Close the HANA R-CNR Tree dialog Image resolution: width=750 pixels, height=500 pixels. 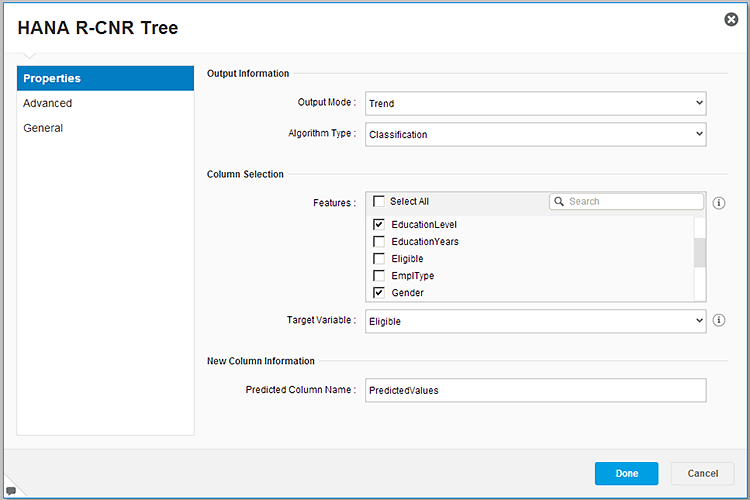731,20
